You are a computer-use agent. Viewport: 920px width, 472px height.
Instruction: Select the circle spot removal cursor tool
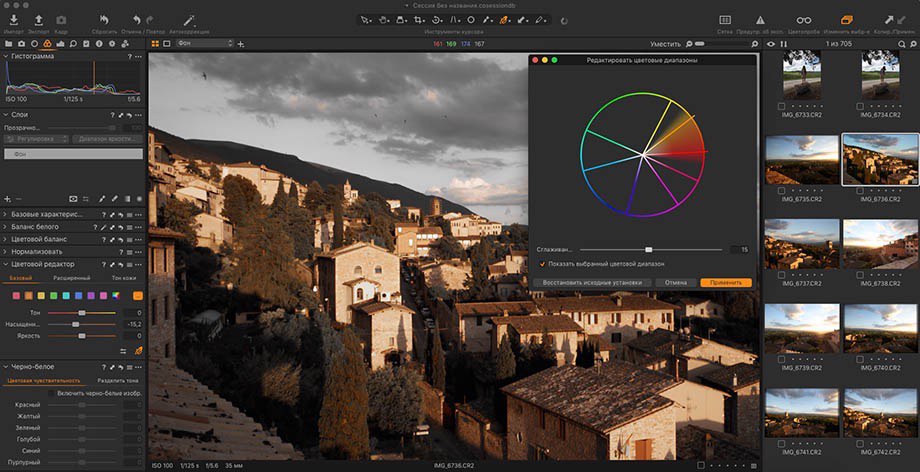[x=471, y=20]
